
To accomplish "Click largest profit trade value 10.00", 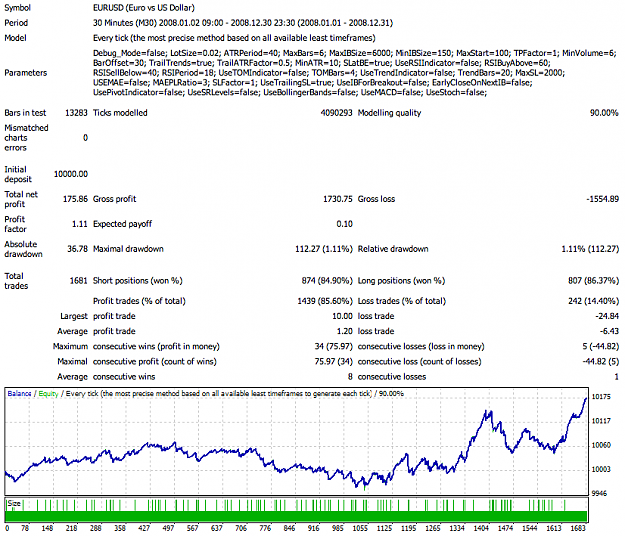I will (342, 316).
